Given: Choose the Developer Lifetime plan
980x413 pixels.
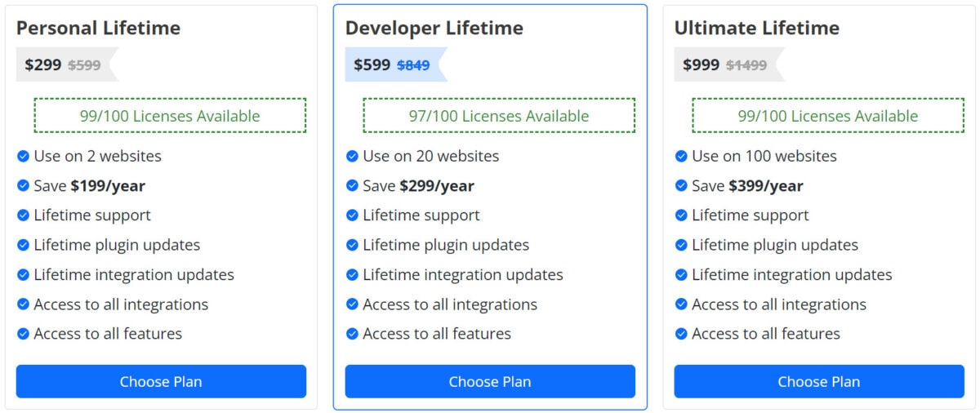Looking at the screenshot, I should [x=490, y=381].
